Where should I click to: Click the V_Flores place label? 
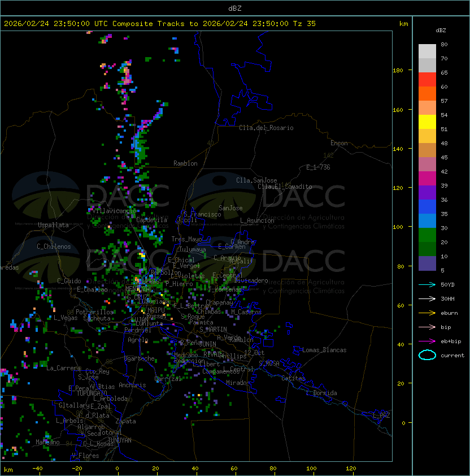(x=85, y=456)
